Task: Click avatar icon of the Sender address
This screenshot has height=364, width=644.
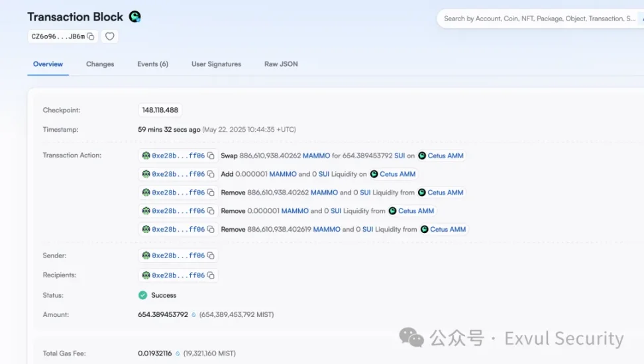Action: click(x=146, y=255)
